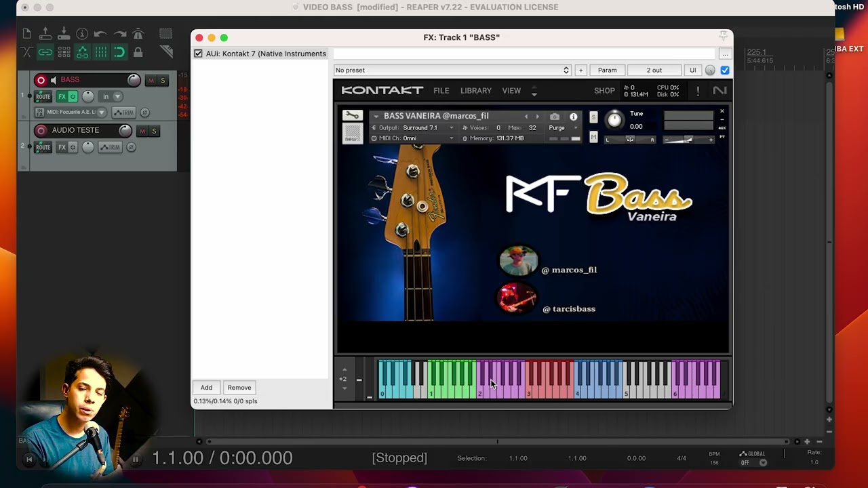Click Kontakt exclamation warning icon
Screen dimensions: 868x488
[x=698, y=91]
